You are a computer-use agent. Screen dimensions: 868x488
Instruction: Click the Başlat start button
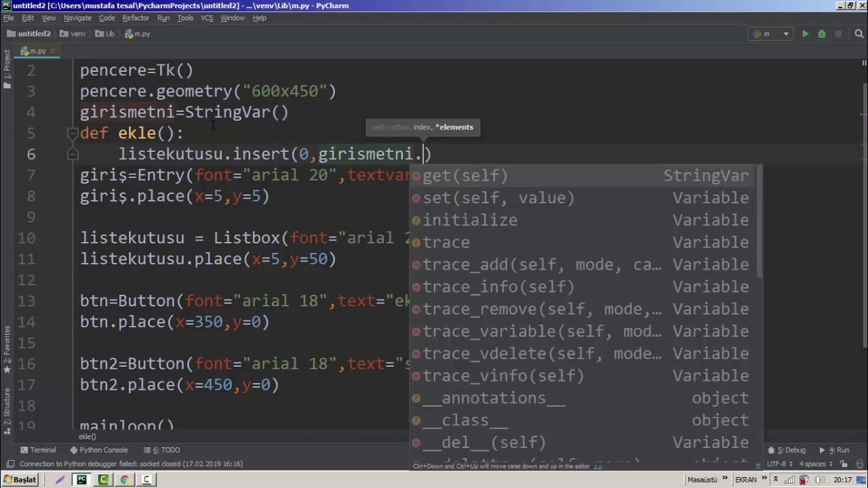(x=20, y=480)
